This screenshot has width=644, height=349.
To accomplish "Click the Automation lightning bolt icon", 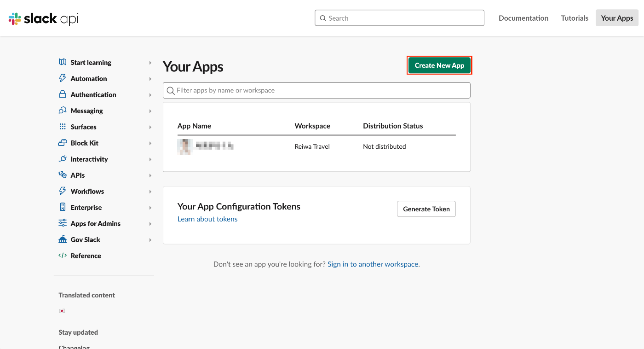I will 63,78.
